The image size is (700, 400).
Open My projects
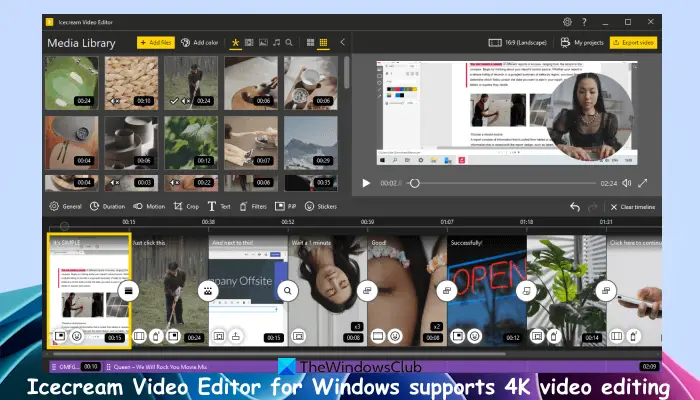[x=582, y=43]
